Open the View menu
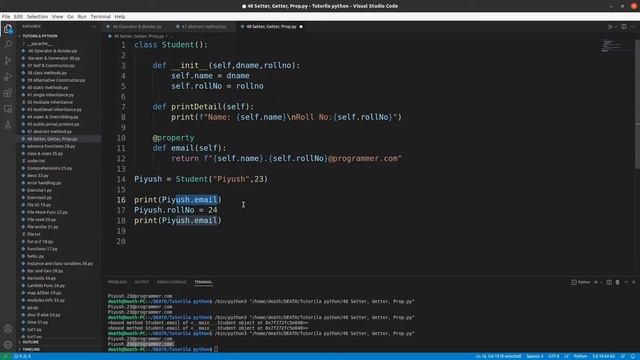 tap(58, 17)
